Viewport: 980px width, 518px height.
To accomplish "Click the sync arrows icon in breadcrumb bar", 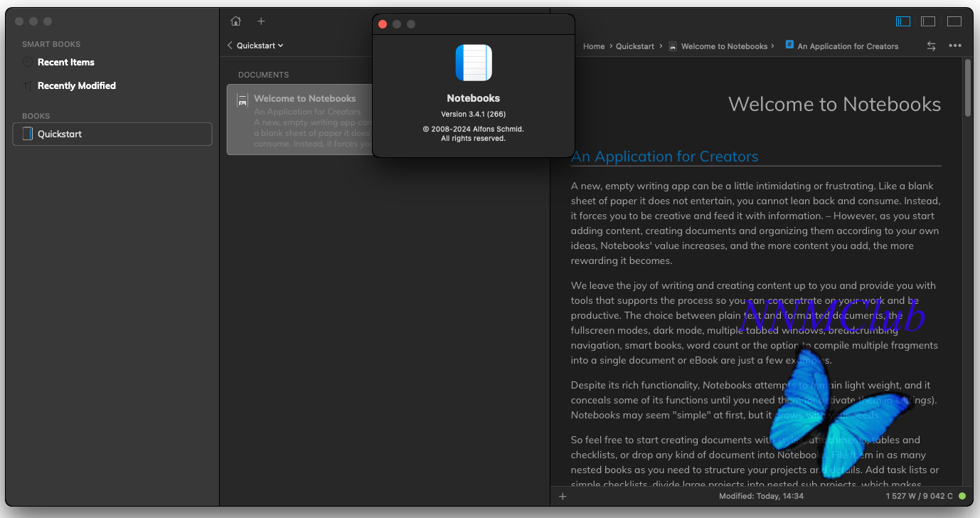I will point(931,46).
